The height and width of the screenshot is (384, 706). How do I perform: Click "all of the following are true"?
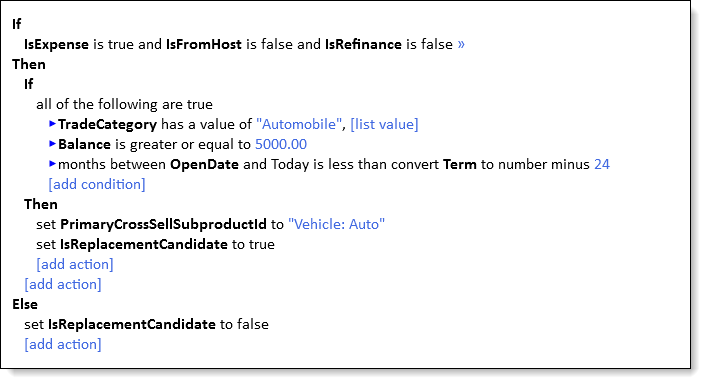click(124, 104)
